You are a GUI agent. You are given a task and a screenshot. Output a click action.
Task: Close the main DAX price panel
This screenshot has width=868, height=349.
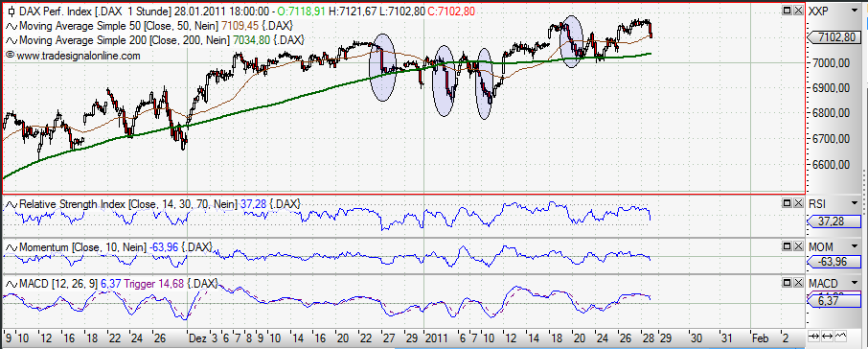pyautogui.click(x=798, y=11)
